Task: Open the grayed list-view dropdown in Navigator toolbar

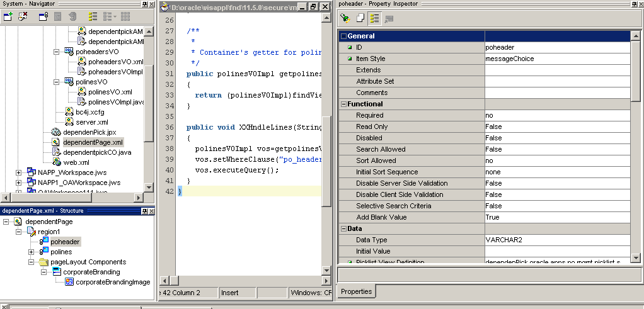Action: click(x=110, y=17)
